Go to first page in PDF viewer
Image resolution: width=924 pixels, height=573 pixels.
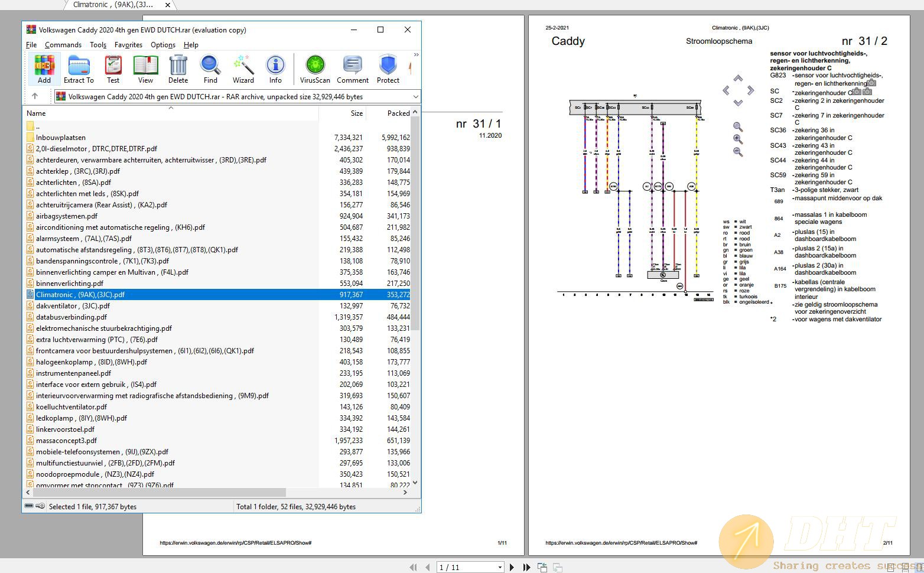[x=413, y=567]
